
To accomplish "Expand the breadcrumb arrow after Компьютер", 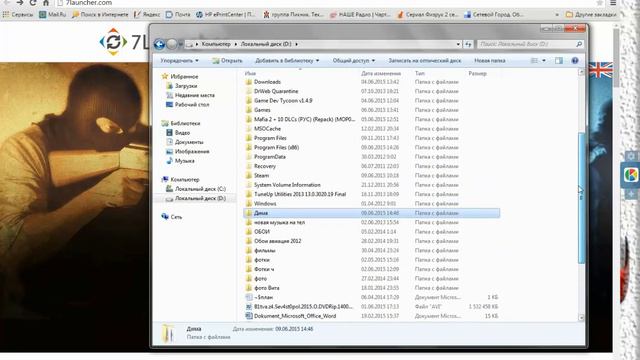I will point(236,44).
